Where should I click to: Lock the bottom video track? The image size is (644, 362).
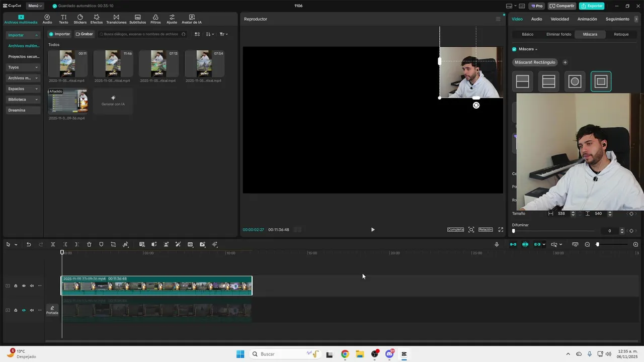point(16,310)
